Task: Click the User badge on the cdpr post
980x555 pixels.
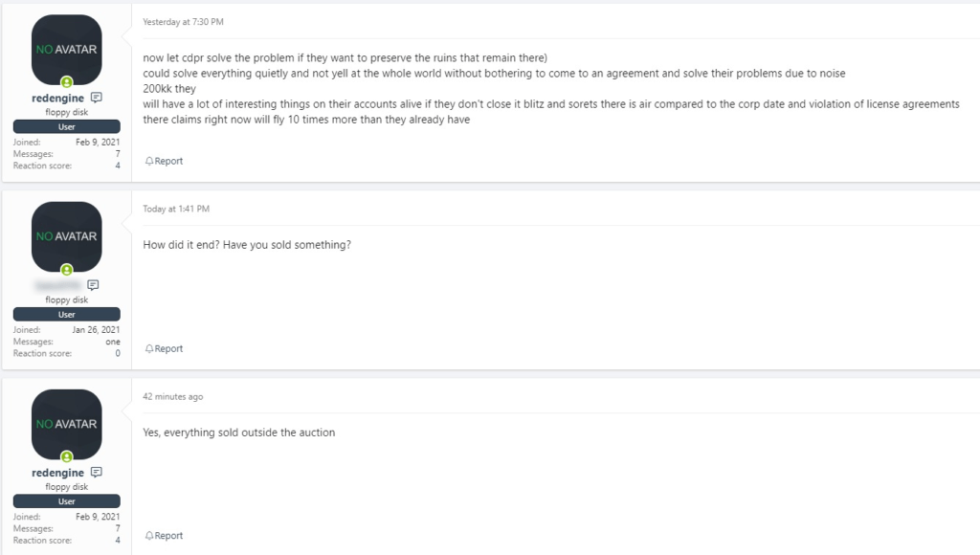Action: [x=66, y=126]
